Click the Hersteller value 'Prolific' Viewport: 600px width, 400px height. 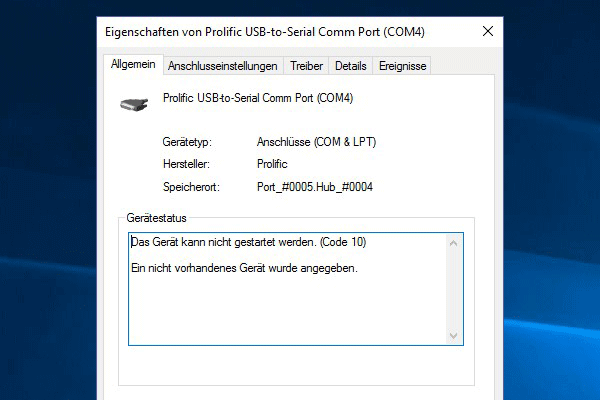(272, 164)
